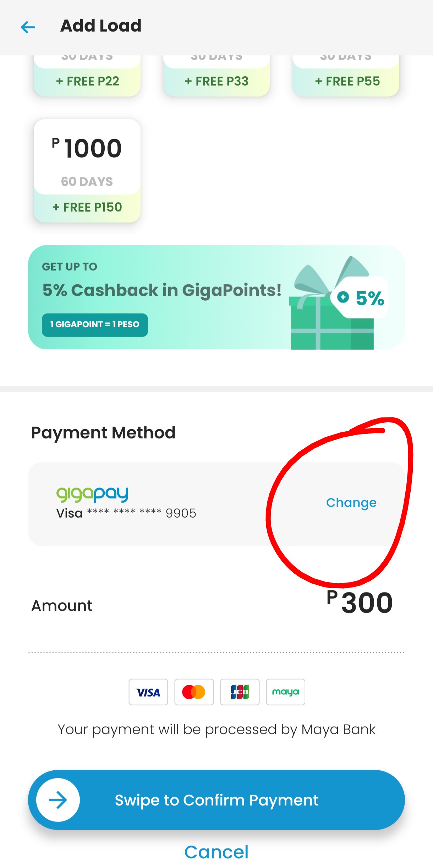The image size is (433, 868).
Task: Tap the Visa card ending 9905
Action: click(x=126, y=513)
